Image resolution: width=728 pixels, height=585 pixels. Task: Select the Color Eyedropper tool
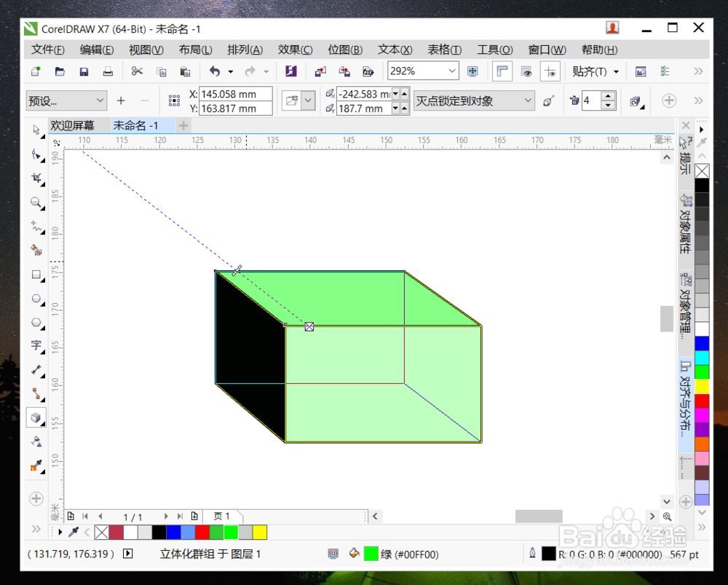coord(36,466)
